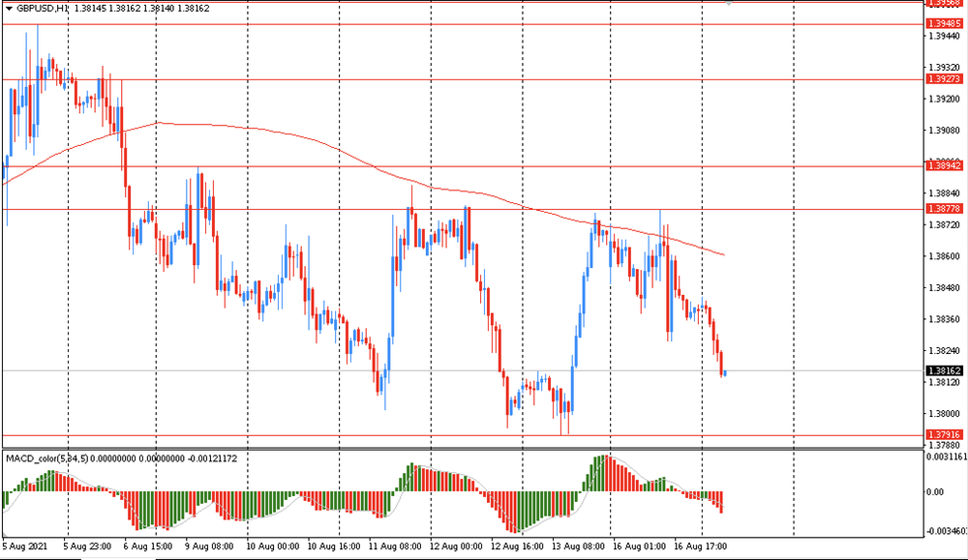Click the 13 Aug 08:00 time label

click(x=578, y=546)
